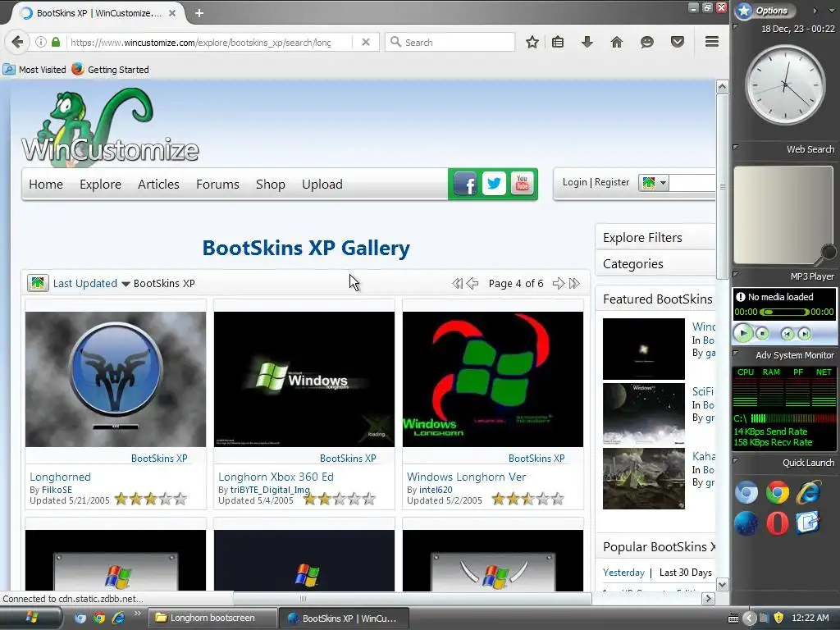
Task: Collapse the MP3 Player sidebar gadget
Action: (736, 275)
